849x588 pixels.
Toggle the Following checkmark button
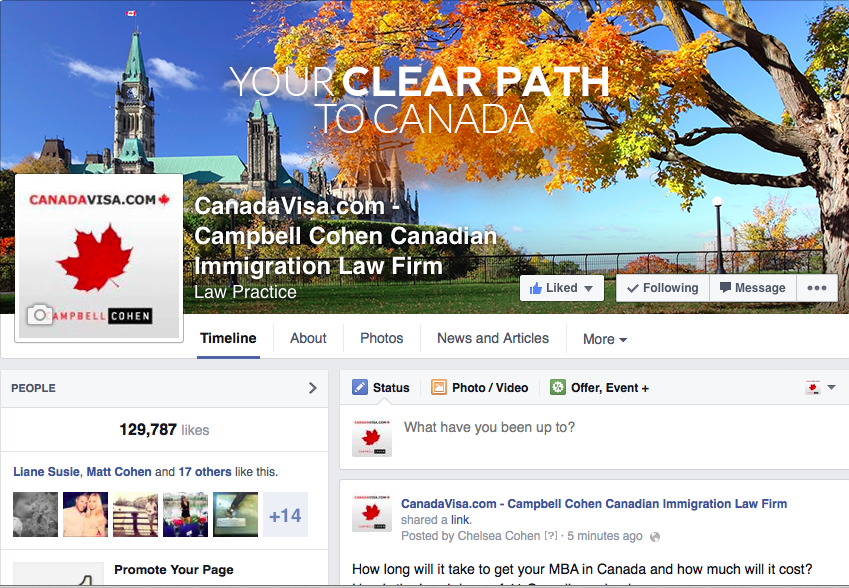[663, 288]
